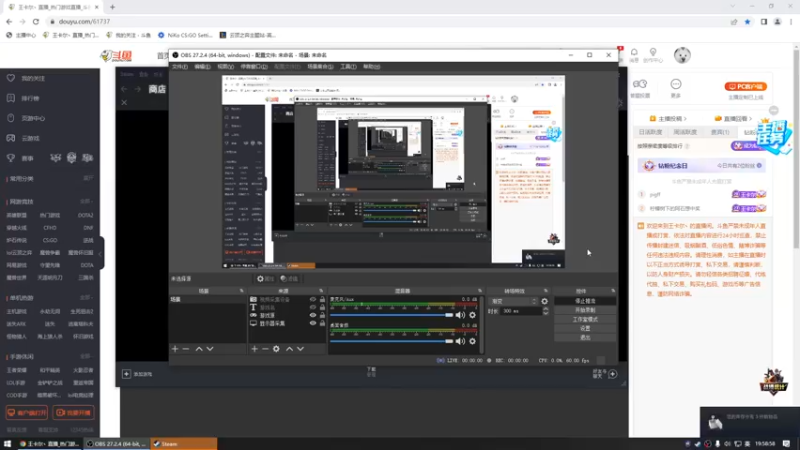Collapse the Douyu sidebar with its edge handle
This screenshot has width=800, height=450.
click(101, 253)
